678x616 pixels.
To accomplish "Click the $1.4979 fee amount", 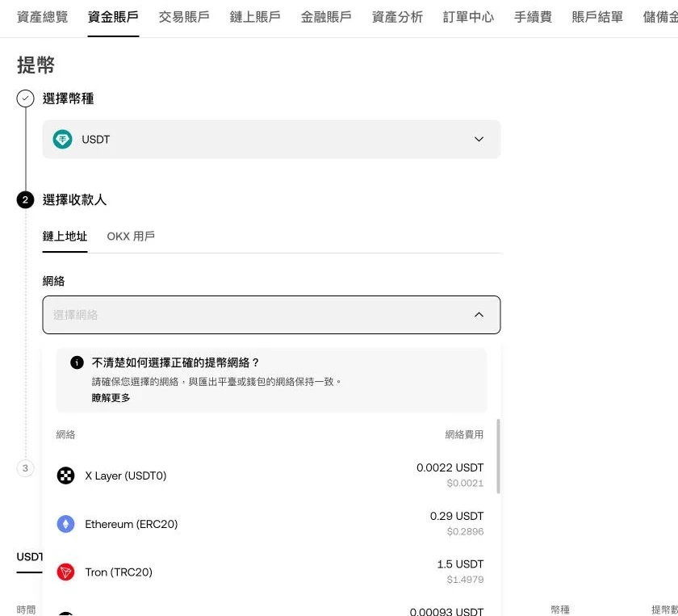I will click(x=465, y=579).
